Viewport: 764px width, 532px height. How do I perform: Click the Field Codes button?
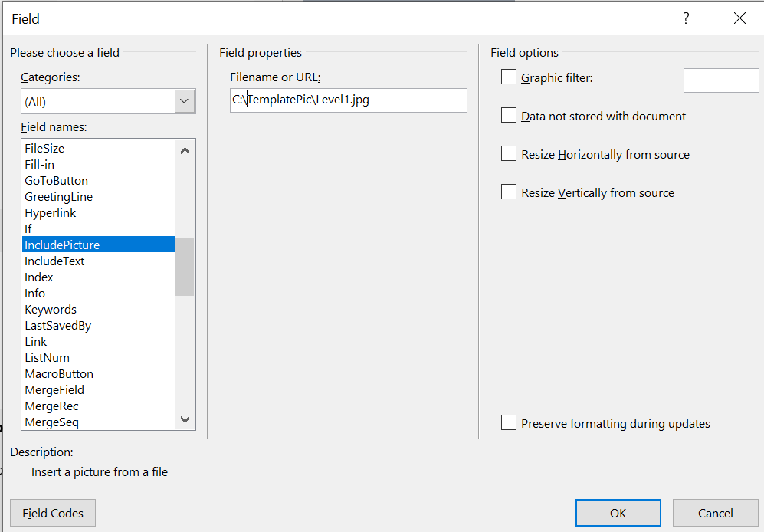(x=53, y=513)
